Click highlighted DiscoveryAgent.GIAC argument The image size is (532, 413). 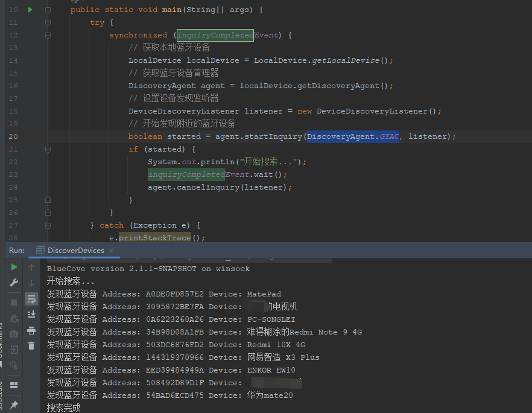353,136
